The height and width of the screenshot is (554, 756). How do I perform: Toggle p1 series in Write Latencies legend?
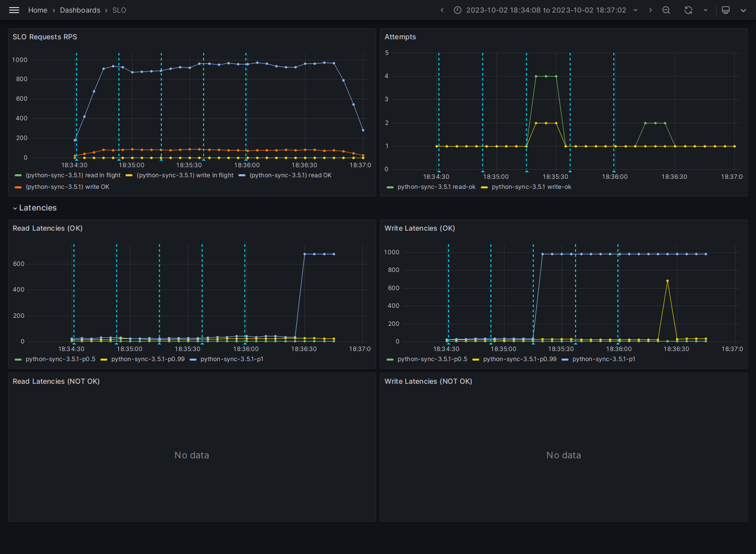604,359
